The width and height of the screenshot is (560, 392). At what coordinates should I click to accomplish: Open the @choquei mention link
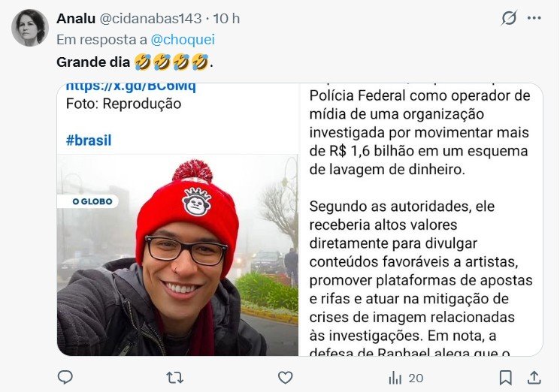(183, 40)
